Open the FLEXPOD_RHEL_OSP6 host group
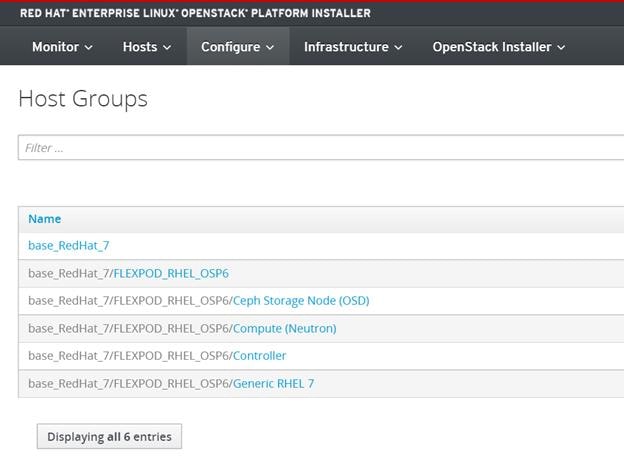 coord(171,274)
